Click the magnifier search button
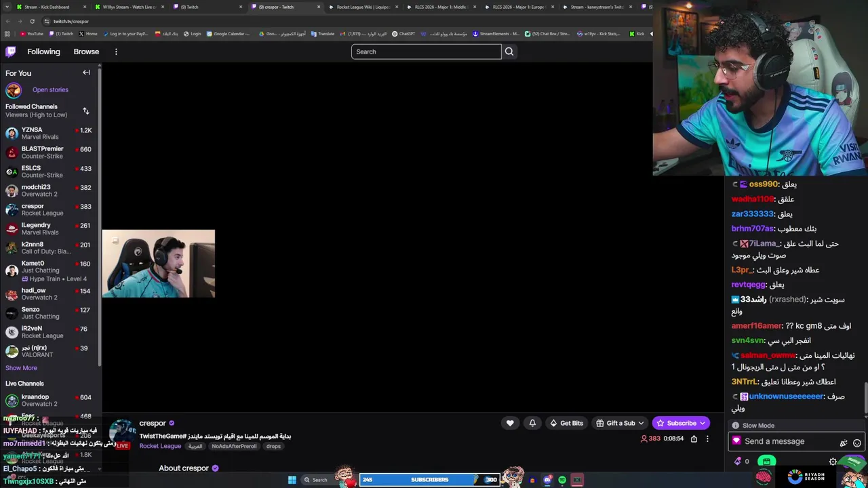868x488 pixels. (x=509, y=52)
